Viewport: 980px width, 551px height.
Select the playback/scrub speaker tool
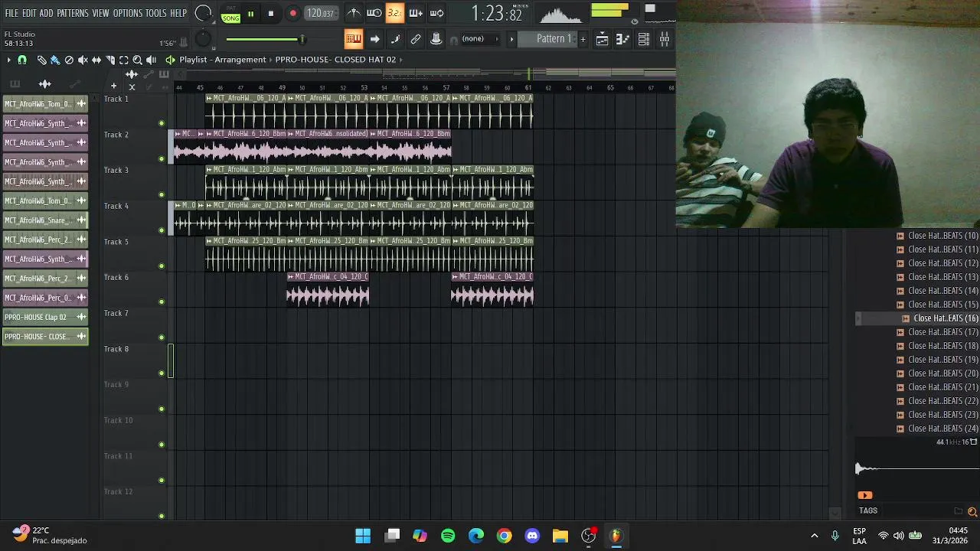tap(152, 60)
